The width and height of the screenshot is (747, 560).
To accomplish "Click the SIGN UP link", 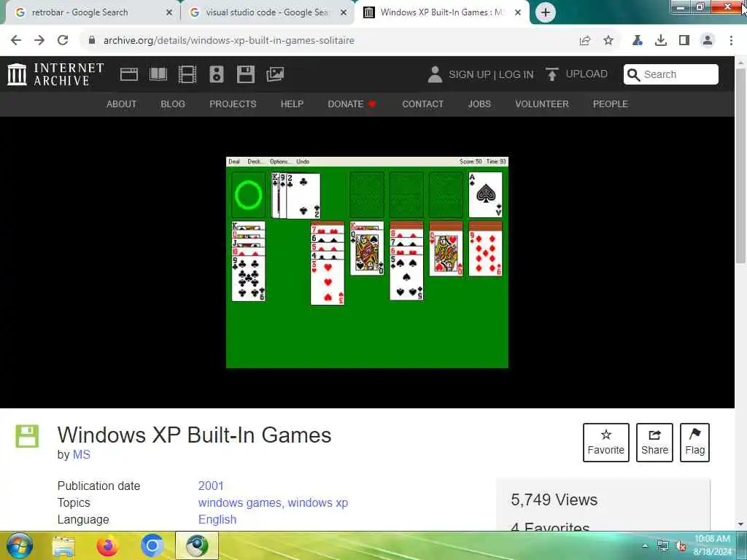I will [469, 75].
